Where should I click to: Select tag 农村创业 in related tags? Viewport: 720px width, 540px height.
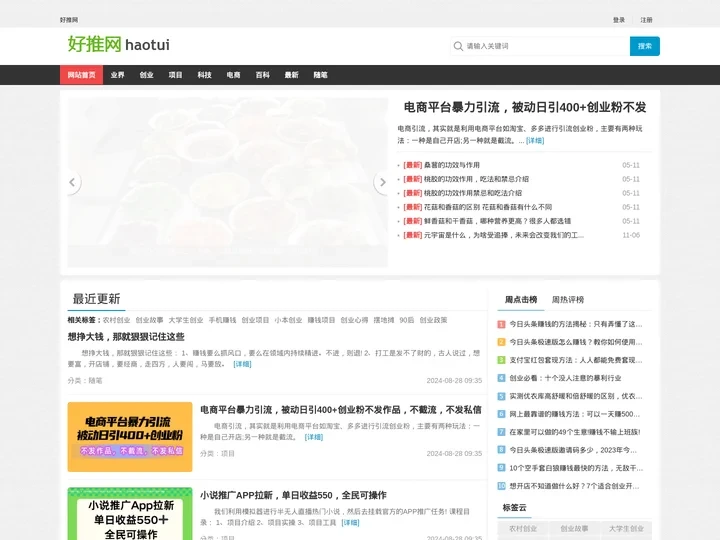click(x=117, y=320)
